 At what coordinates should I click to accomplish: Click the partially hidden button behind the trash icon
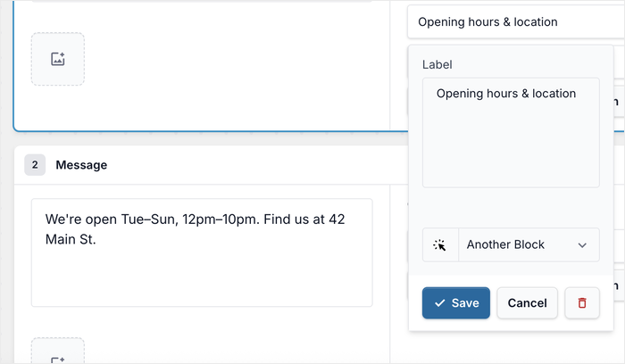pyautogui.click(x=619, y=285)
